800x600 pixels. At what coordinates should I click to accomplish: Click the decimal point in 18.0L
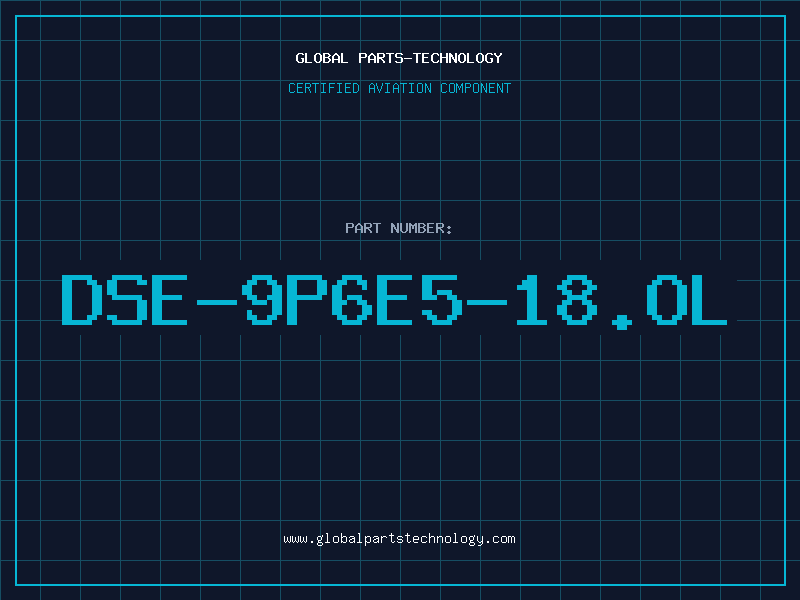621,322
